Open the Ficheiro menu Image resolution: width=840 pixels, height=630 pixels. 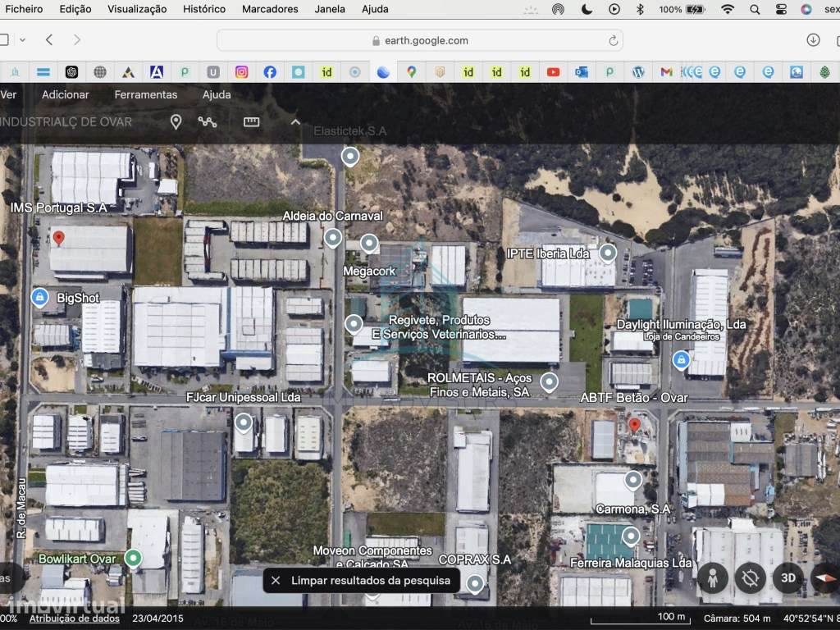[x=24, y=9]
